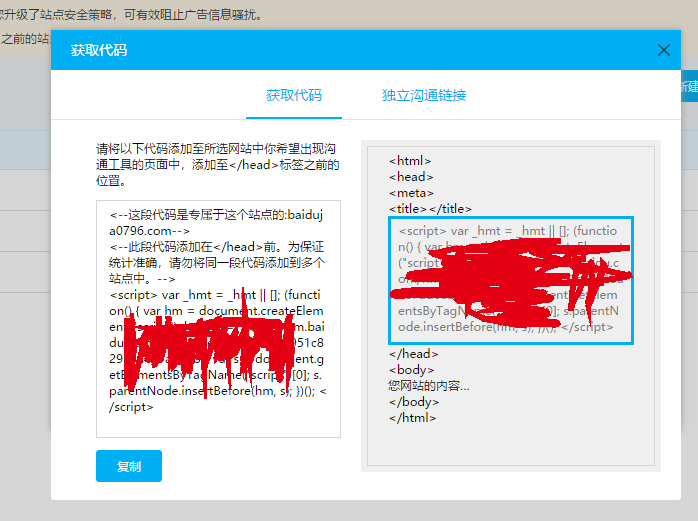Click the partially visible 新建 button behind the dialog
The height and width of the screenshot is (521, 698).
(x=690, y=86)
